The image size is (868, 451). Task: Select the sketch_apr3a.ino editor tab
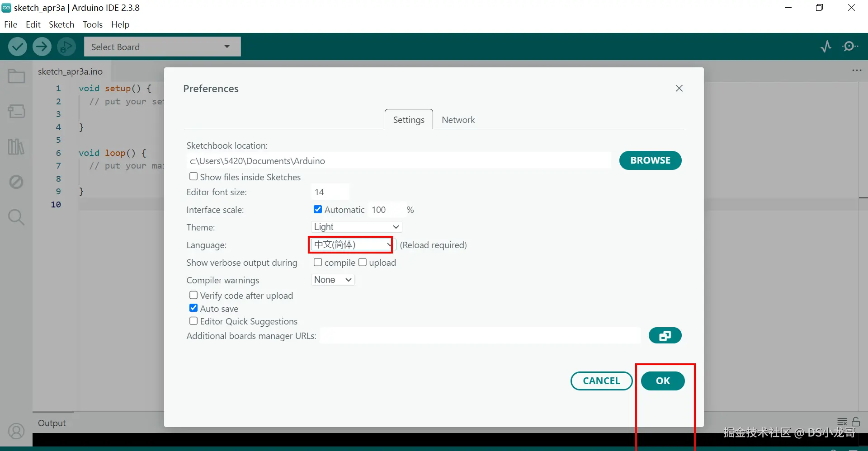(x=71, y=71)
